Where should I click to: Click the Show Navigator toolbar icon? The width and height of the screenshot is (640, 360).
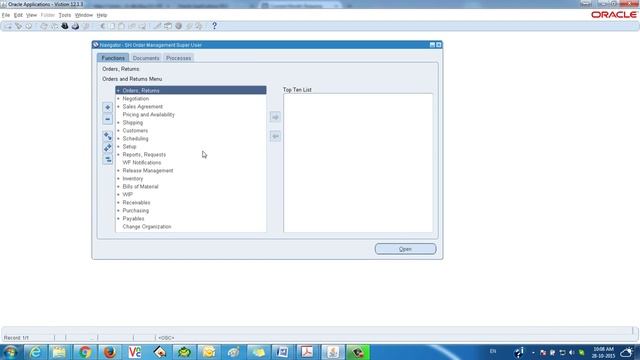tap(29, 26)
